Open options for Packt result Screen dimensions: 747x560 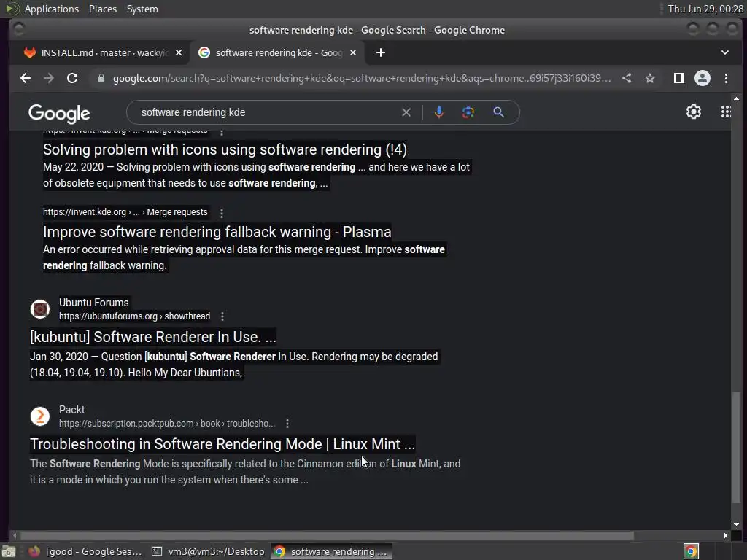[x=287, y=424]
